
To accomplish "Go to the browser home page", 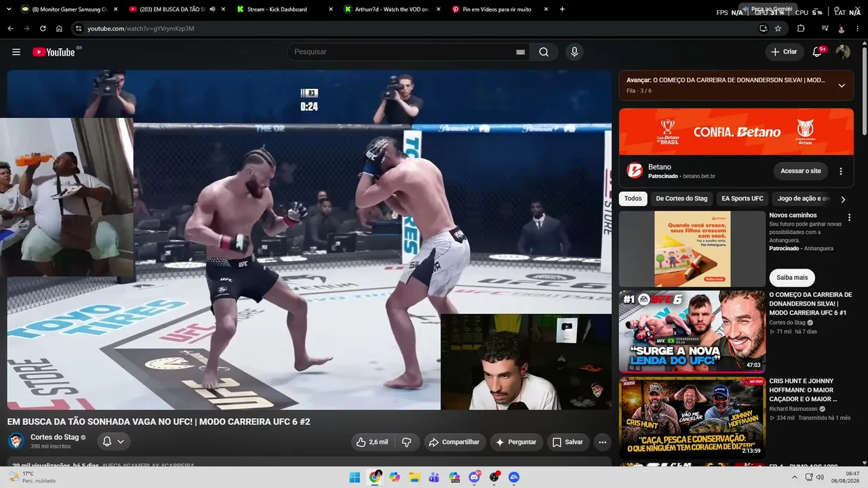I will pyautogui.click(x=59, y=28).
